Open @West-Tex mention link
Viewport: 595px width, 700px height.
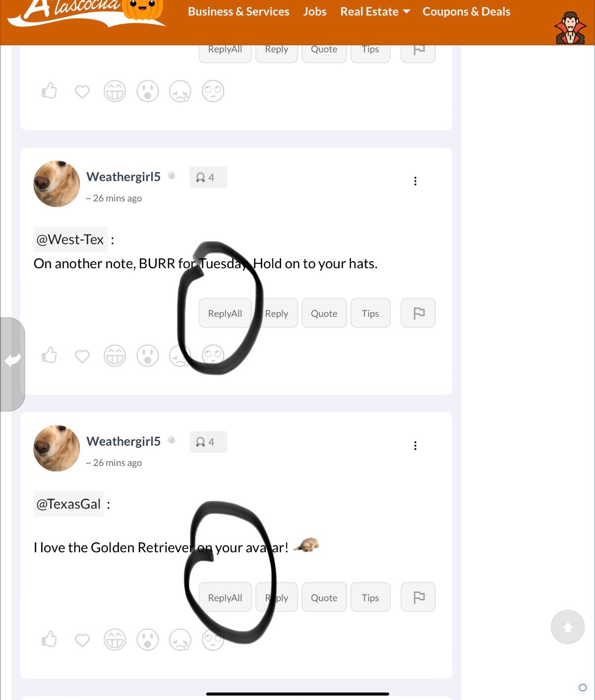pyautogui.click(x=70, y=239)
